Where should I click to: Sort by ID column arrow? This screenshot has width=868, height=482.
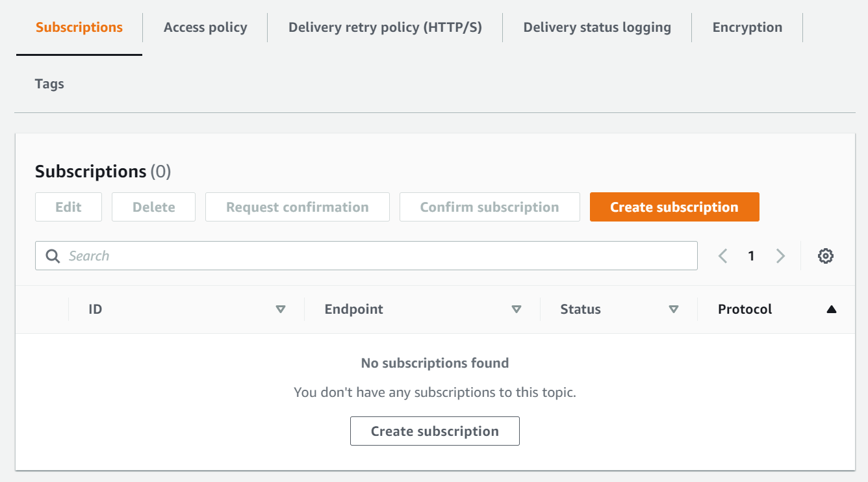point(281,309)
